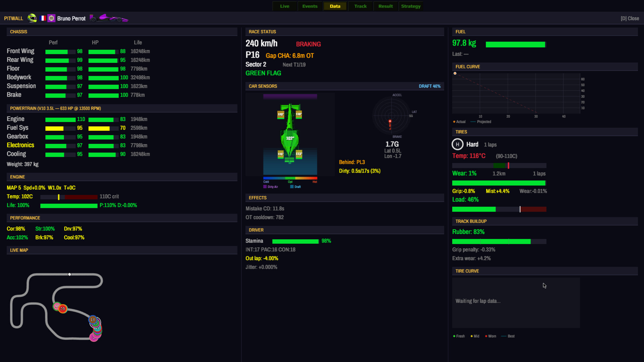The width and height of the screenshot is (644, 362).
Task: Click car marker 22 on live map
Action: pos(56,306)
